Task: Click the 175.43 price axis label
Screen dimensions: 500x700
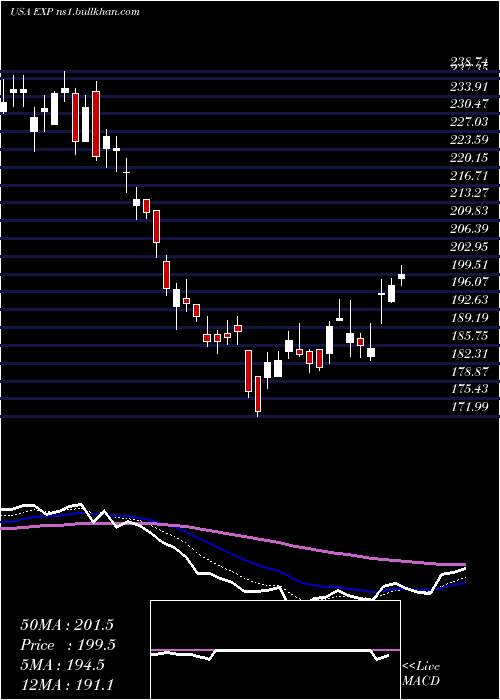Action: click(x=469, y=389)
